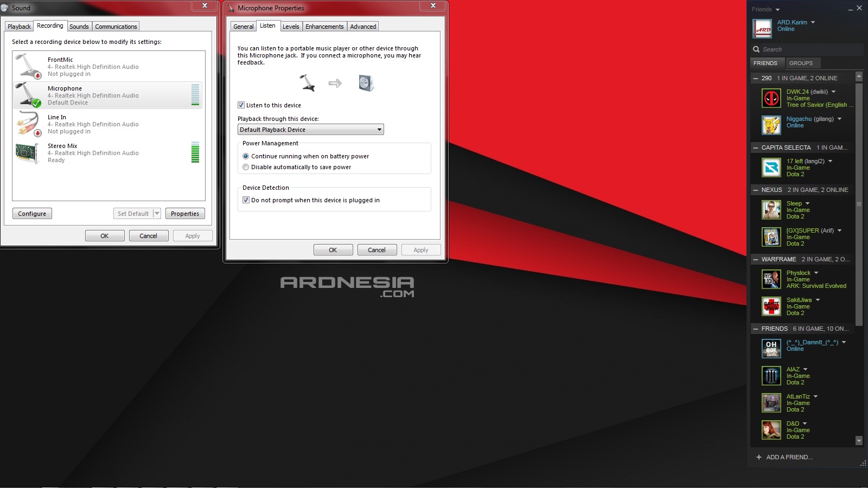Open the Advanced tab
Image resolution: width=868 pixels, height=488 pixels.
pyautogui.click(x=363, y=27)
